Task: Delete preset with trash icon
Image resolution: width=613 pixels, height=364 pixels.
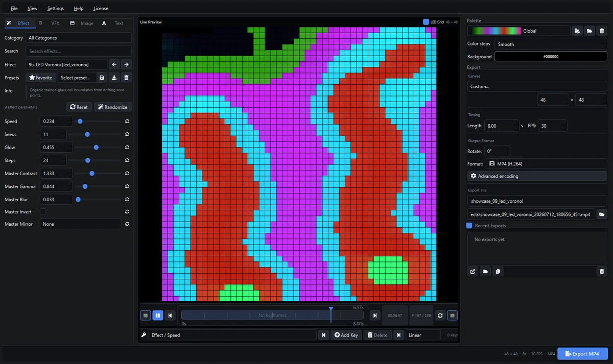Action: point(127,78)
